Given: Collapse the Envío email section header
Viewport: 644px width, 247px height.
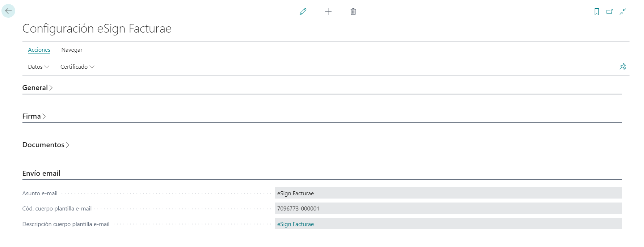Looking at the screenshot, I should click(41, 174).
